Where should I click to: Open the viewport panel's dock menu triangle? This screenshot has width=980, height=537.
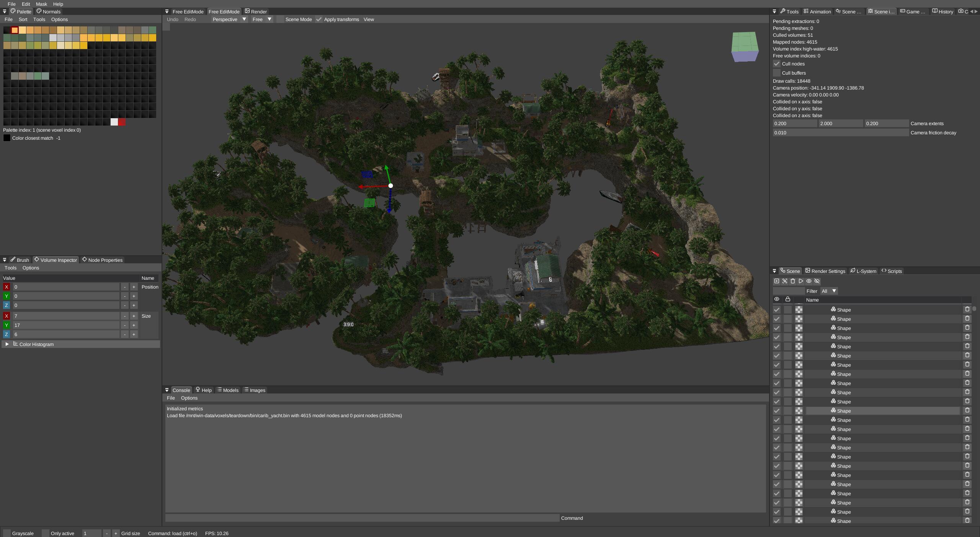click(167, 11)
